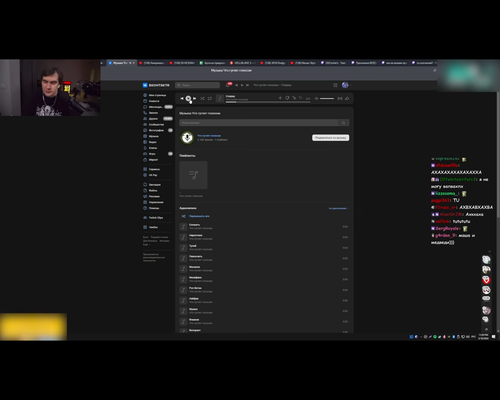
Task: Open the playlist cover thumbnail
Action: point(193,175)
